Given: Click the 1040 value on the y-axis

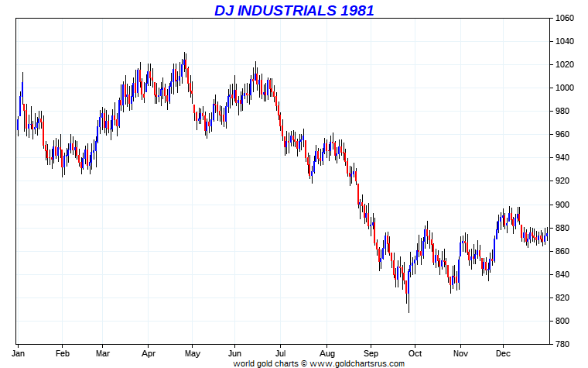Looking at the screenshot, I should tap(565, 41).
